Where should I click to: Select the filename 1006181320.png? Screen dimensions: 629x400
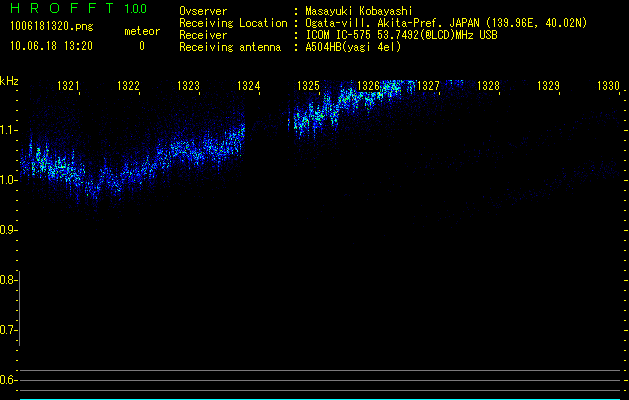coord(51,26)
